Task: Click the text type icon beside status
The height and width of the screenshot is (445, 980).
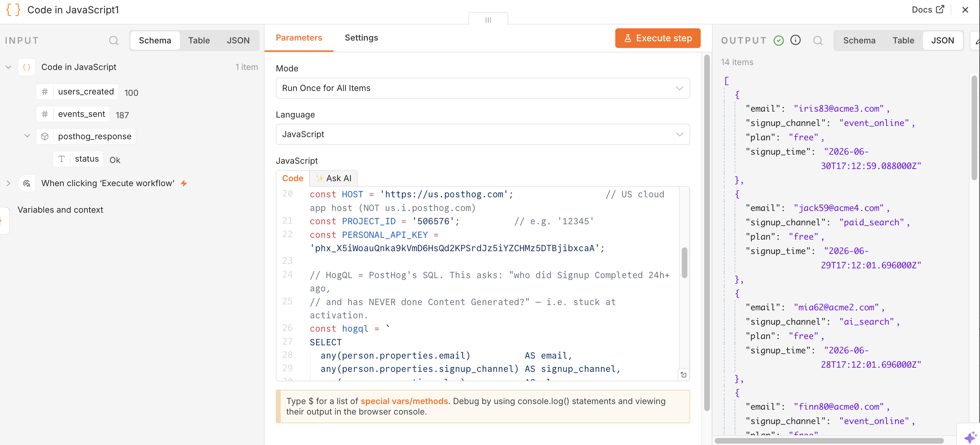Action: pyautogui.click(x=62, y=158)
